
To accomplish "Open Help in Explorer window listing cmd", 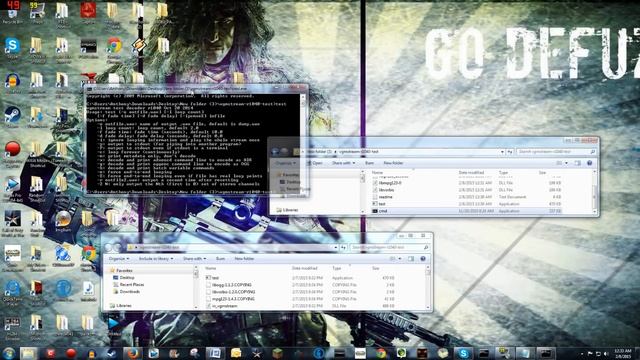I will 590,163.
